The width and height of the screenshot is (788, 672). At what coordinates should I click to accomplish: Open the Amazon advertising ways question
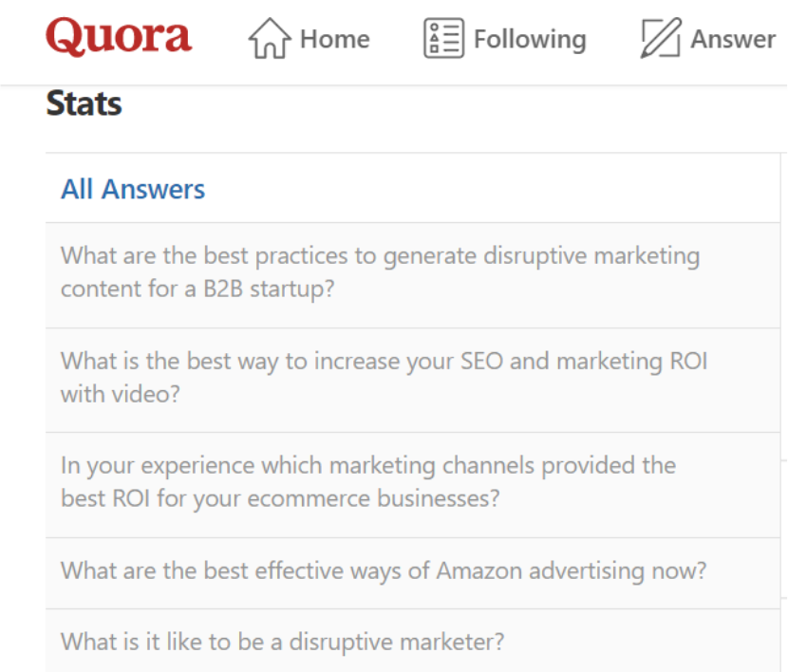pyautogui.click(x=413, y=573)
